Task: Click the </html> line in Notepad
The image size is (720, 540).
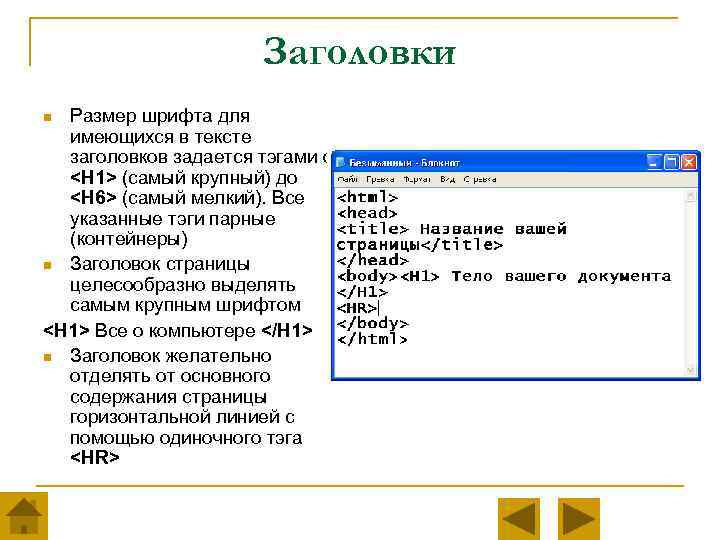Action: tap(372, 339)
